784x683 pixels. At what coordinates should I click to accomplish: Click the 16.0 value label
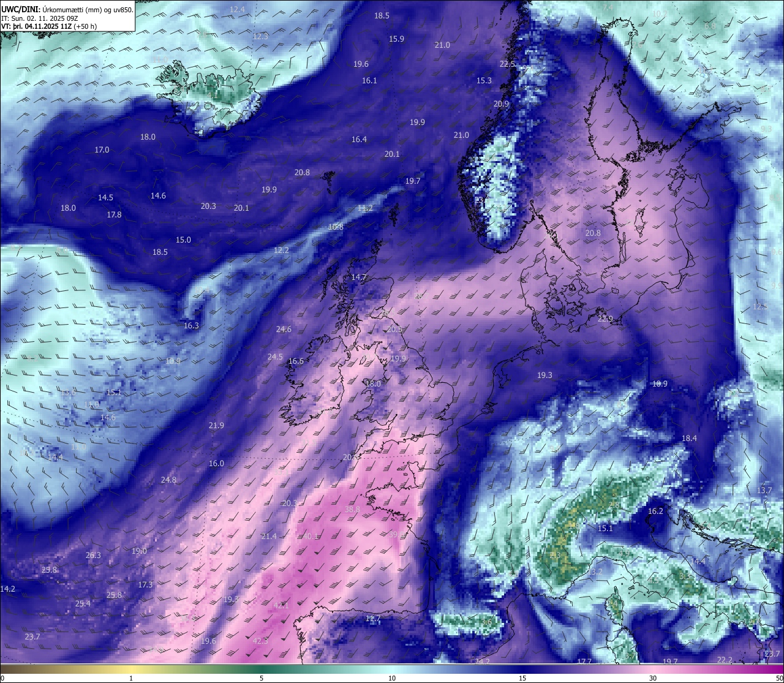tap(216, 463)
